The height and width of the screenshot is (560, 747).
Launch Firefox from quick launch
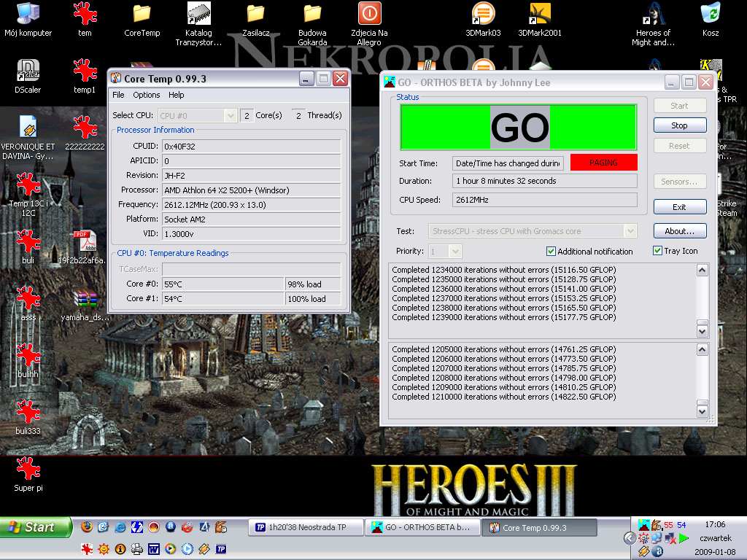[87, 526]
